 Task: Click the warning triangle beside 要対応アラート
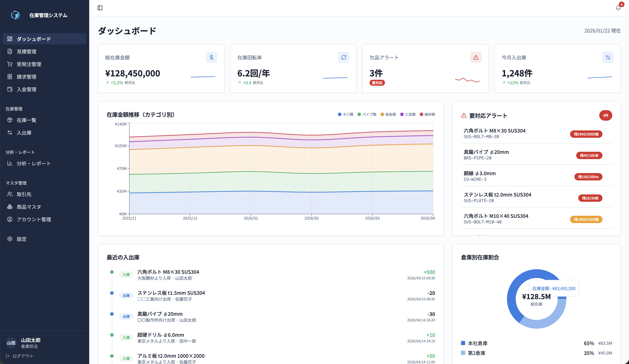tap(464, 116)
